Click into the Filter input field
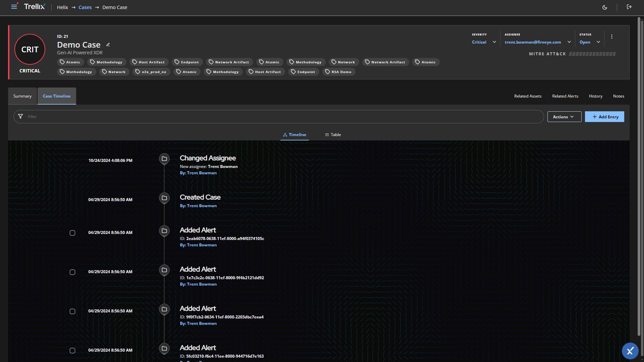The height and width of the screenshot is (362, 644). (x=279, y=116)
